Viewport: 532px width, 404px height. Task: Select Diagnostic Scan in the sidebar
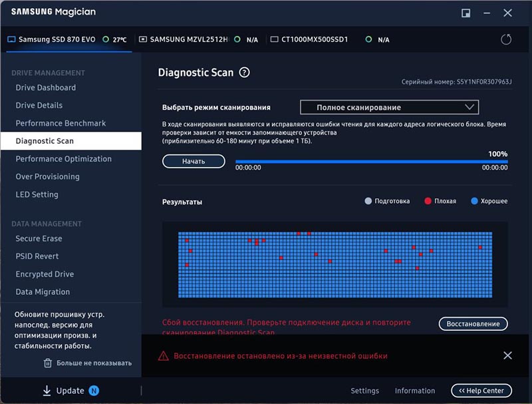click(71, 141)
